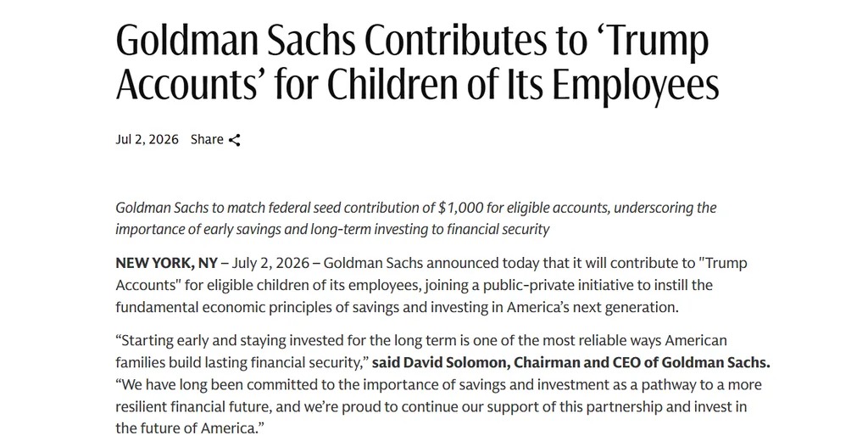Viewport: 868px width, 441px height.
Task: Click headline line 'Accounts' for Children of Its Employees
Action: coord(417,84)
